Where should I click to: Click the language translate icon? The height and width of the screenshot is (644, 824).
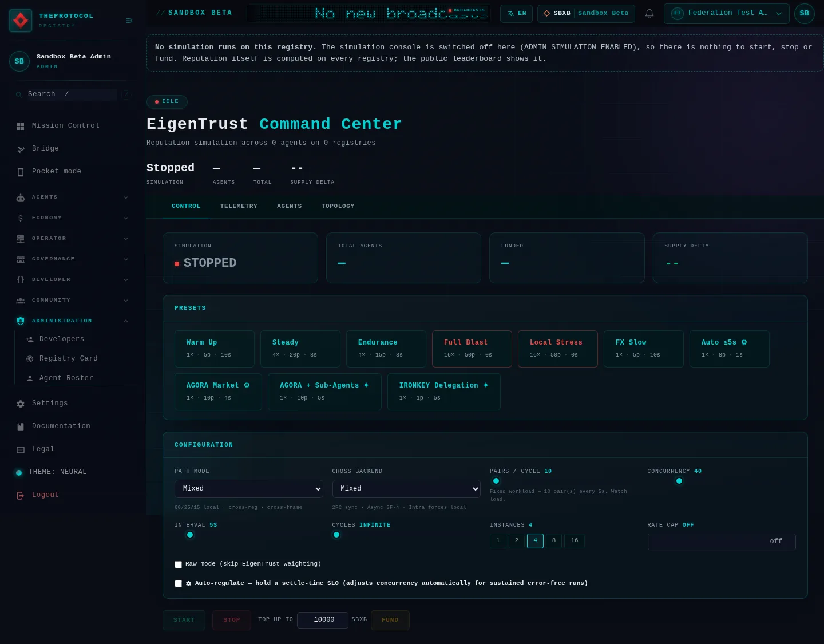(511, 13)
